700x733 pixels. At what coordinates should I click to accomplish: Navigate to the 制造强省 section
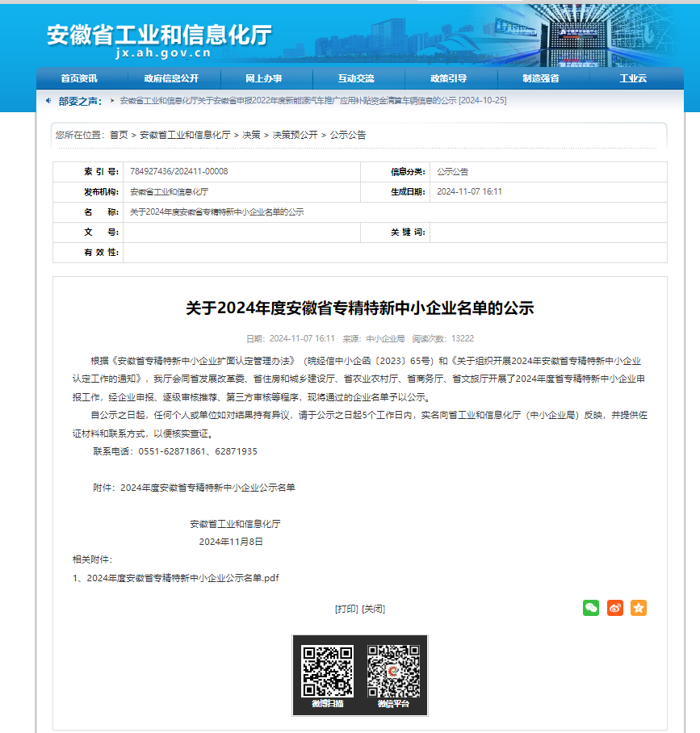[541, 78]
